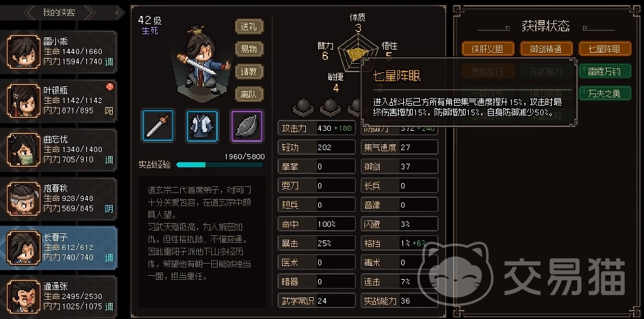Select the purple-framed accessory slot
644x319 pixels.
click(x=247, y=126)
